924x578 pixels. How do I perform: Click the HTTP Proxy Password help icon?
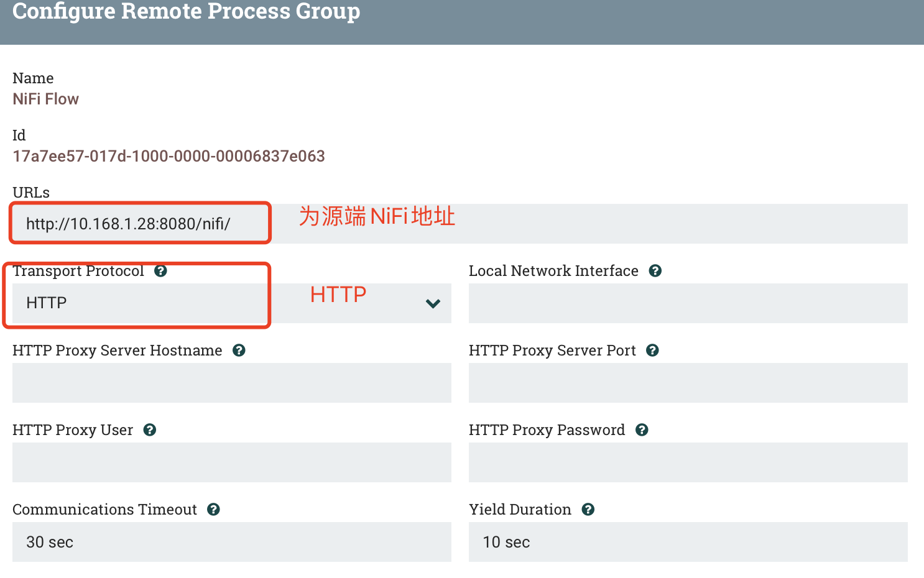(x=642, y=430)
